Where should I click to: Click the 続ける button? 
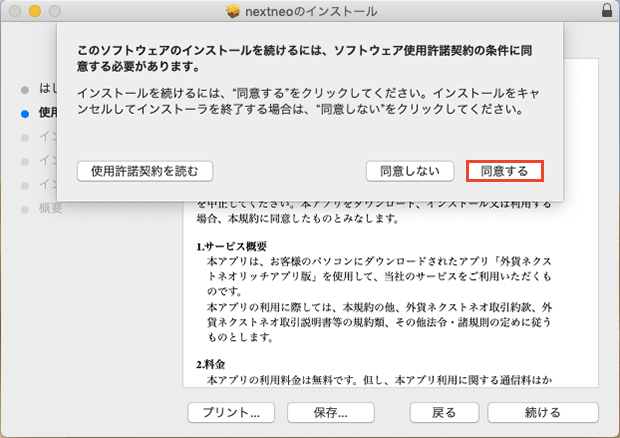(543, 412)
